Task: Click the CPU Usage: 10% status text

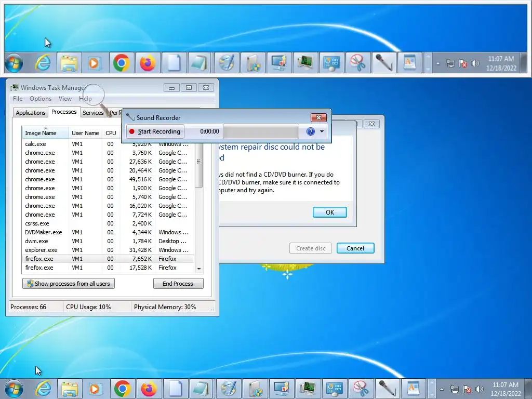Action: [x=88, y=307]
